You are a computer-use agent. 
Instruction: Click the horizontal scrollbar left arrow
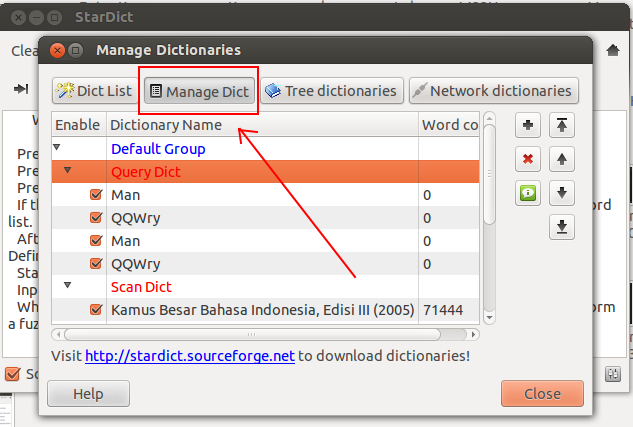[58, 335]
